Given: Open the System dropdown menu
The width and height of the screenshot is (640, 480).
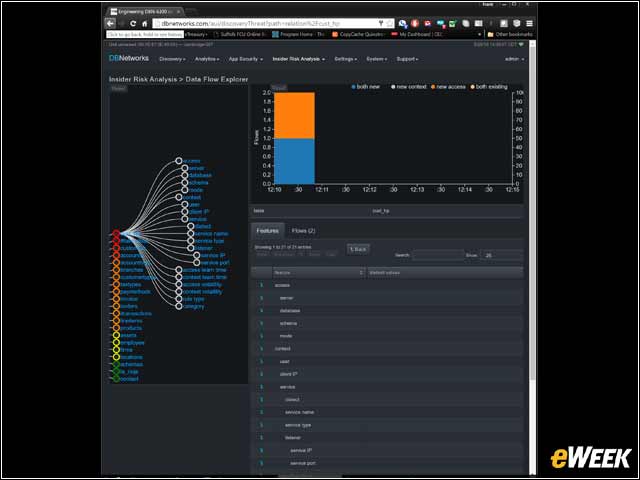Looking at the screenshot, I should (376, 59).
